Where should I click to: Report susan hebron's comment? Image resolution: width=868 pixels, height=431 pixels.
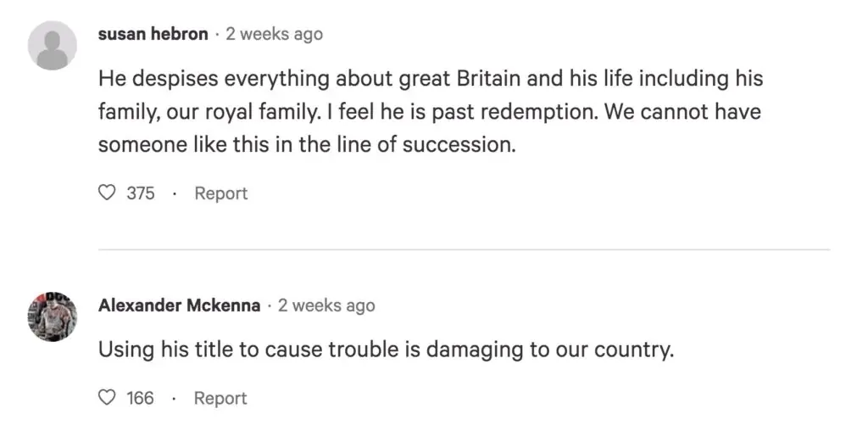pos(220,193)
